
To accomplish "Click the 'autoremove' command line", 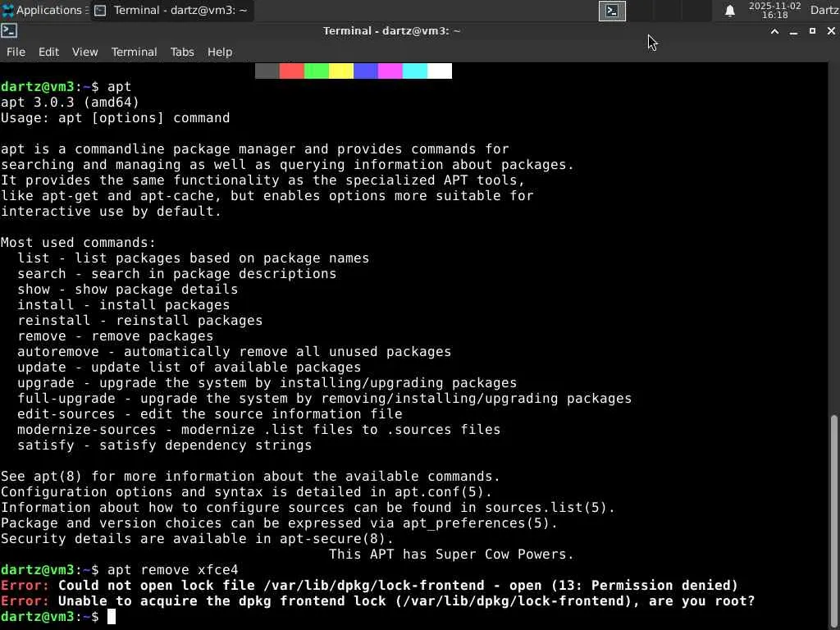I will tap(234, 351).
